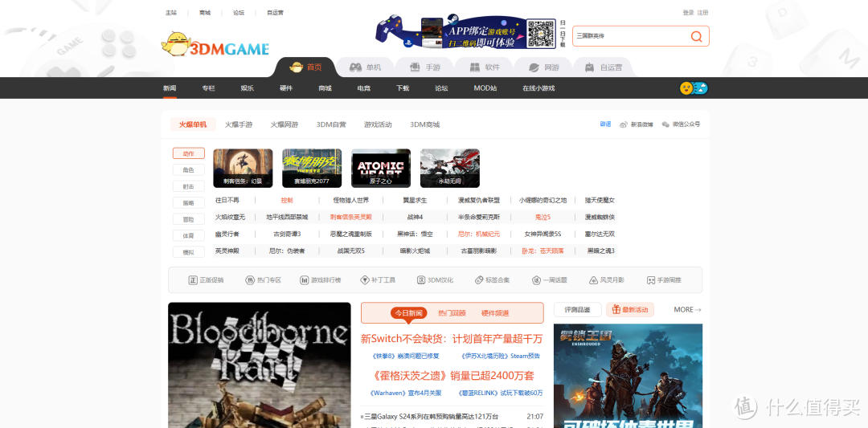
Task: Select the 体育 genre filter
Action: point(189,235)
